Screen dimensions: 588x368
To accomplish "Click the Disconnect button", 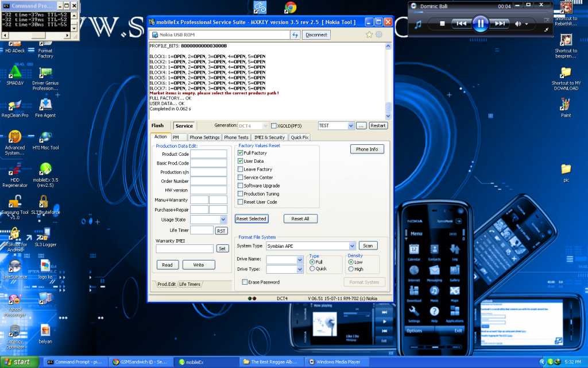I will click(318, 34).
